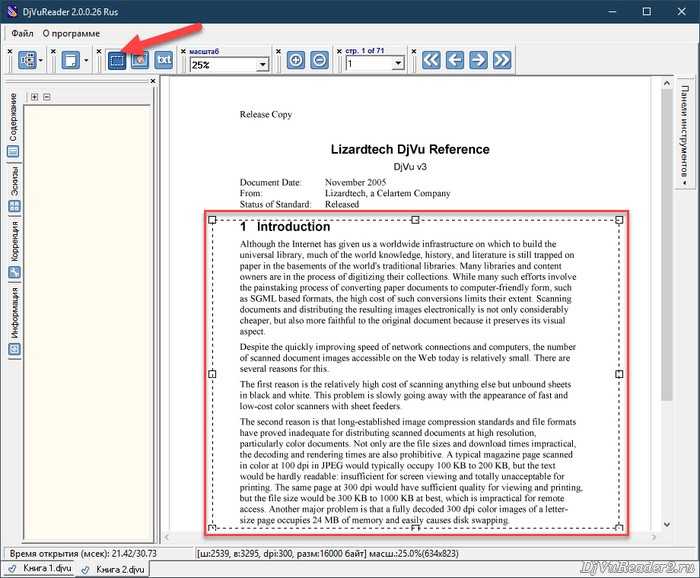This screenshot has height=578, width=700.
Task: Click the DjVu v3 subtitle text
Action: [410, 167]
